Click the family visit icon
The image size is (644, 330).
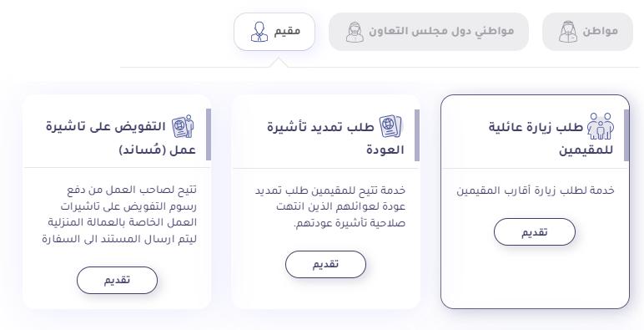coord(601,127)
